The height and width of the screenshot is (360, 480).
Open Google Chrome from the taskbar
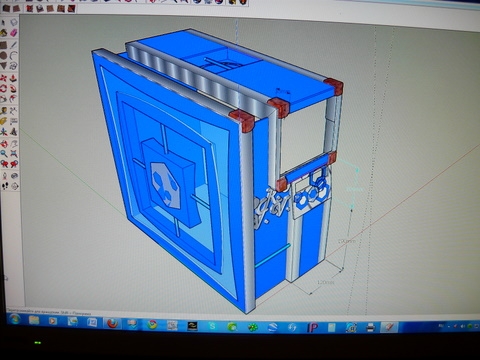coord(152,324)
